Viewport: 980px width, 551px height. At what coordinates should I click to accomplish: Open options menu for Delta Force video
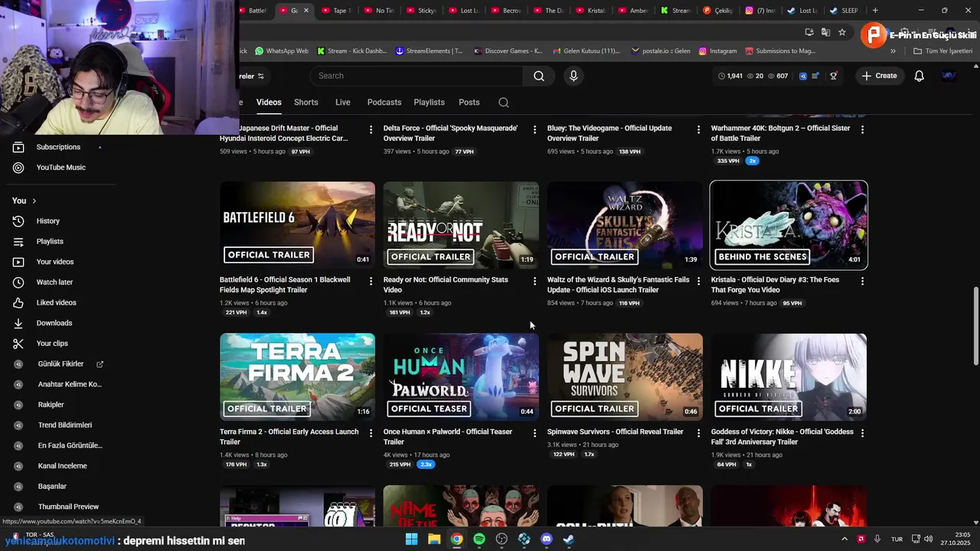coord(534,129)
